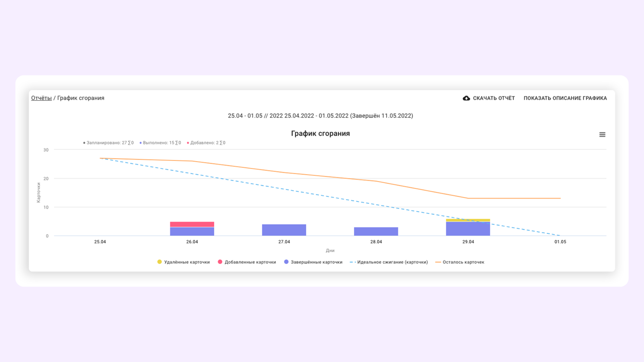644x362 pixels.
Task: Click the purple completed bar on 28.04
Action: [x=376, y=231]
